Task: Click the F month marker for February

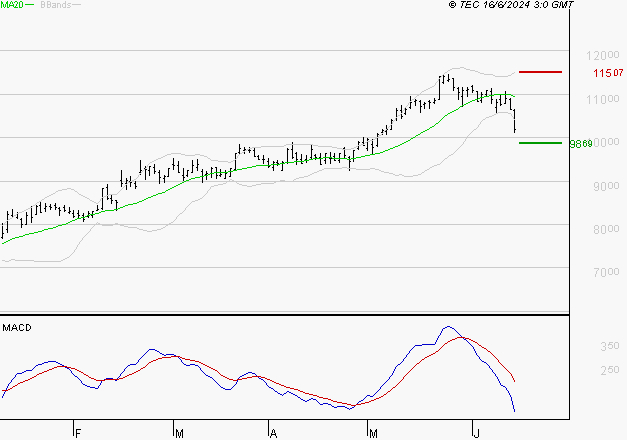Action: [78, 433]
